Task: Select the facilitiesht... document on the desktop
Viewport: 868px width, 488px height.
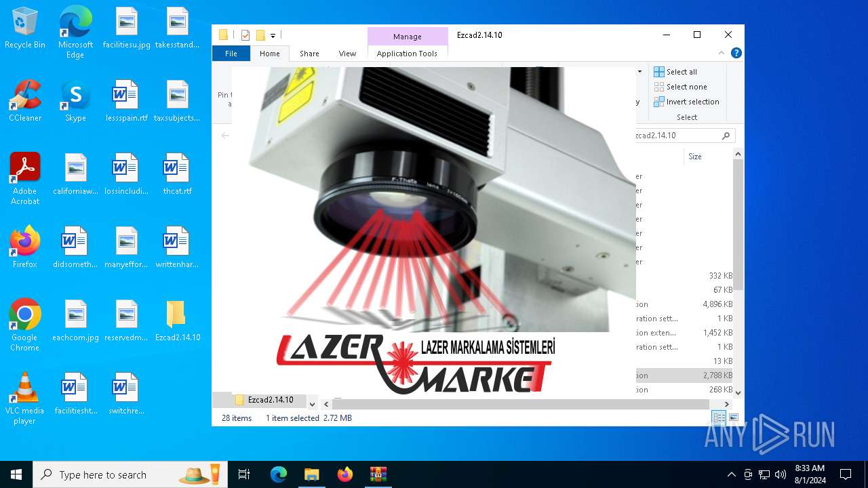Action: (x=75, y=394)
